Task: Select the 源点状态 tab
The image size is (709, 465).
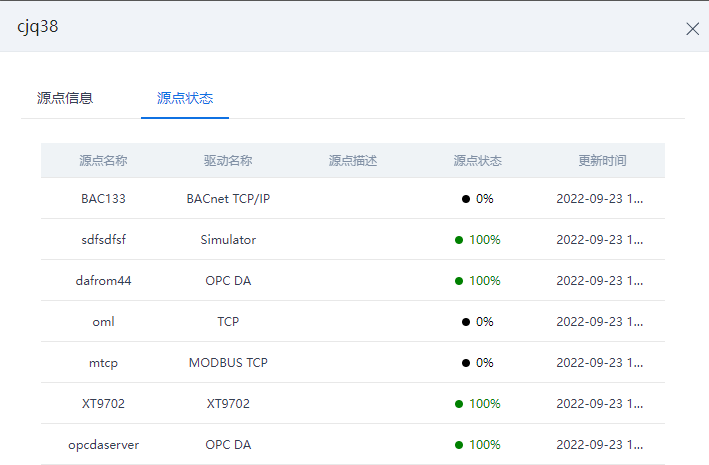Action: 185,98
